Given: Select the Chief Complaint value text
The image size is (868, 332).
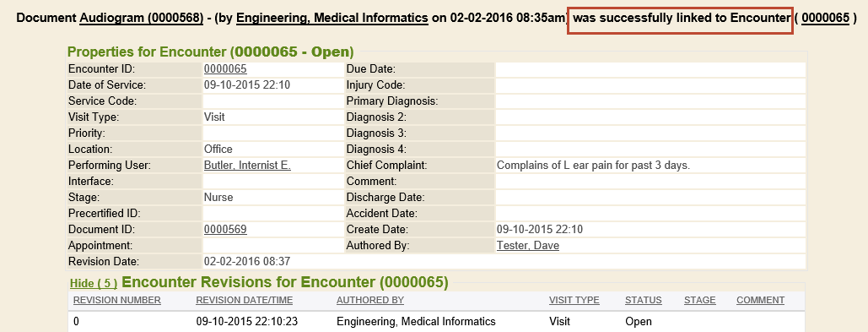Looking at the screenshot, I should tap(594, 166).
